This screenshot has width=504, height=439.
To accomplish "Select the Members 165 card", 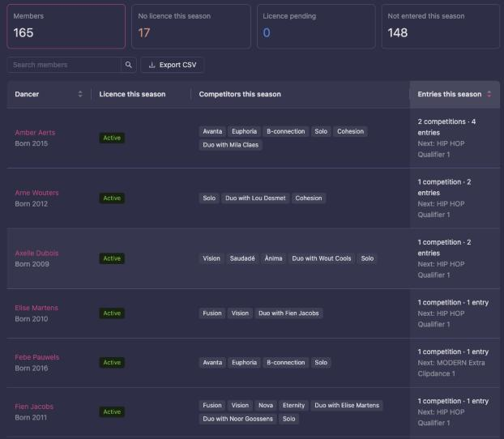I will [x=66, y=27].
